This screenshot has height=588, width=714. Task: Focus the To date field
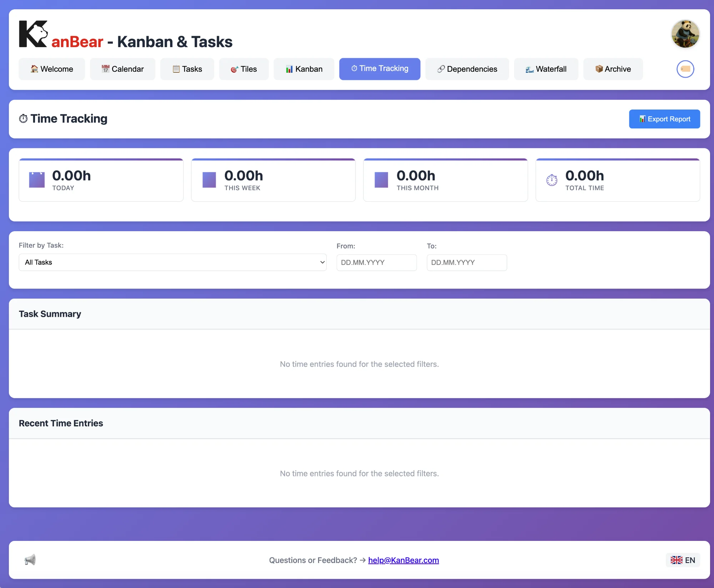click(x=467, y=263)
